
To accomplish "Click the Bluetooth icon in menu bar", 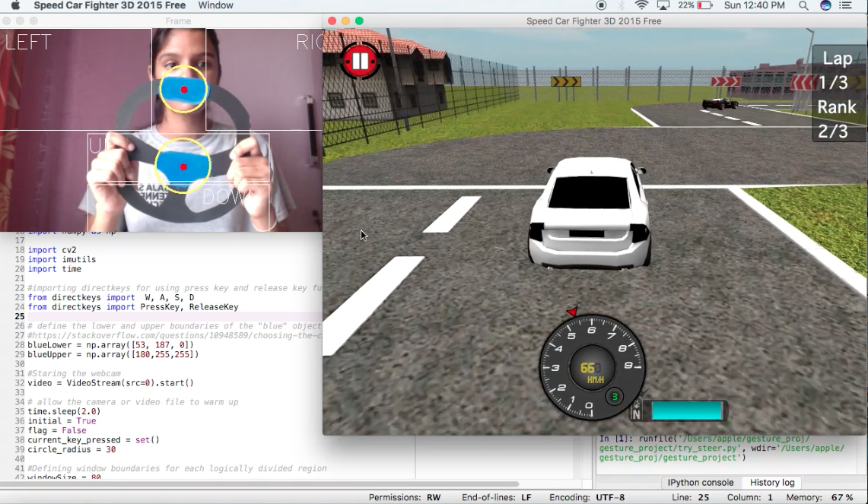I will pos(621,5).
